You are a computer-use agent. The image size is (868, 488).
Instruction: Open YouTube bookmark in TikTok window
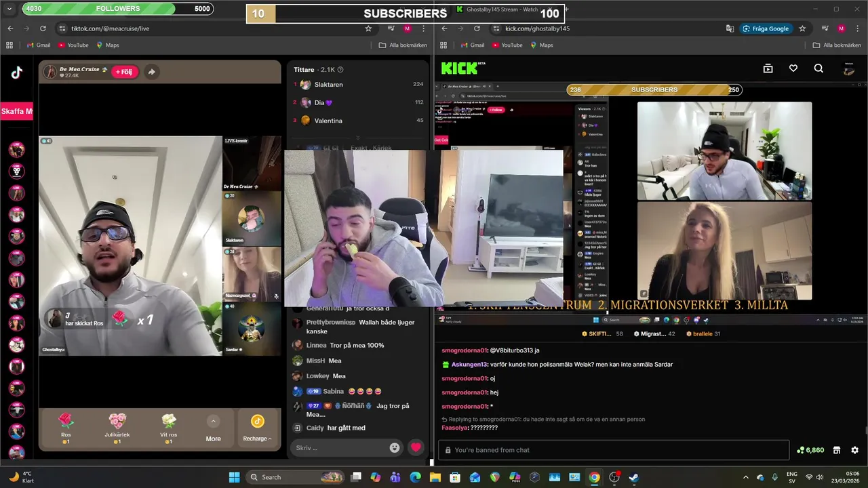73,45
